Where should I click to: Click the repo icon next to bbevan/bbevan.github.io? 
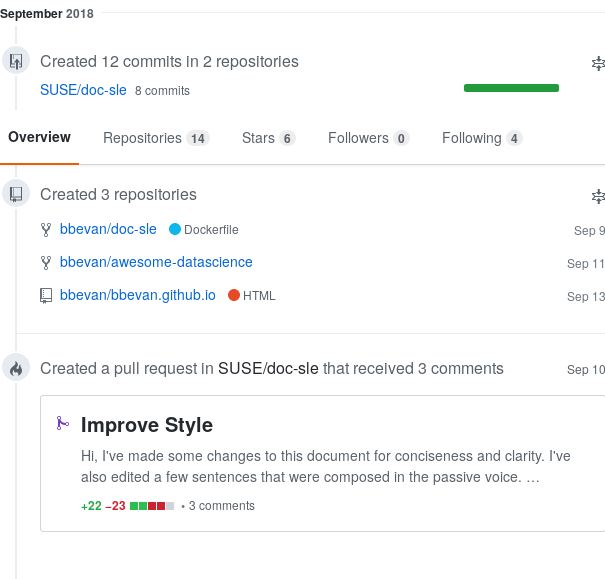(46, 296)
